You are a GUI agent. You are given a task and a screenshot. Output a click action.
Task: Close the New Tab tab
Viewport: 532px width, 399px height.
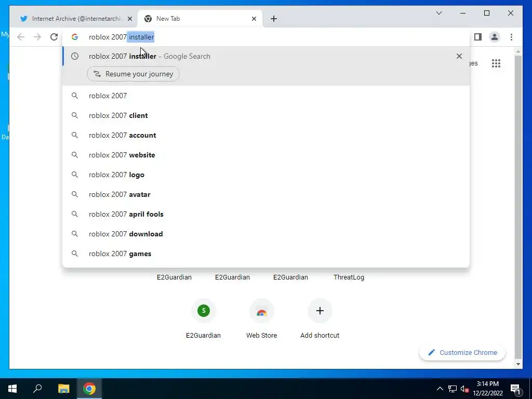254,19
